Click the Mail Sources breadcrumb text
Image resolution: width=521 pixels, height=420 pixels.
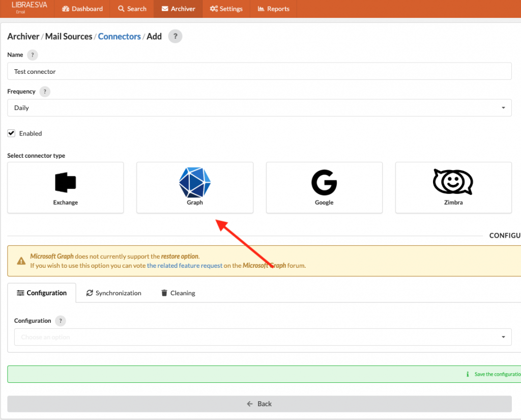click(69, 36)
